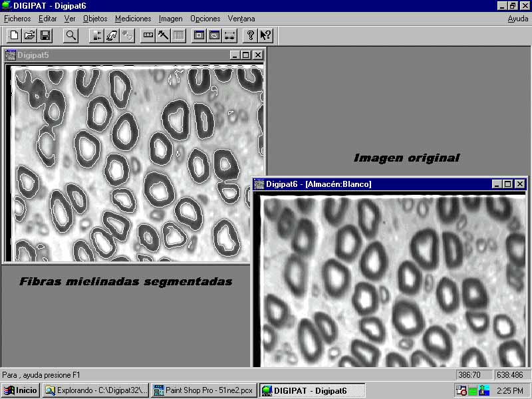Switch to Paint Shop Pro taskbar button
The height and width of the screenshot is (399, 532).
(x=203, y=390)
